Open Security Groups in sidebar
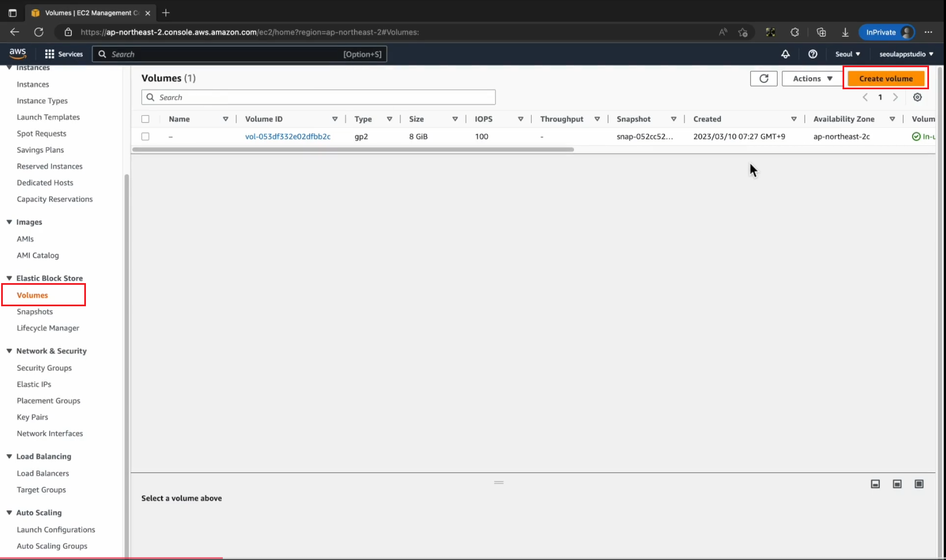Screen dimensions: 946x560 [x=44, y=368]
